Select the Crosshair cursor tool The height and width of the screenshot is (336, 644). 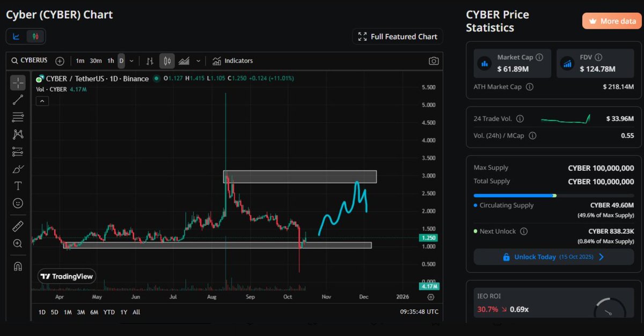[18, 83]
